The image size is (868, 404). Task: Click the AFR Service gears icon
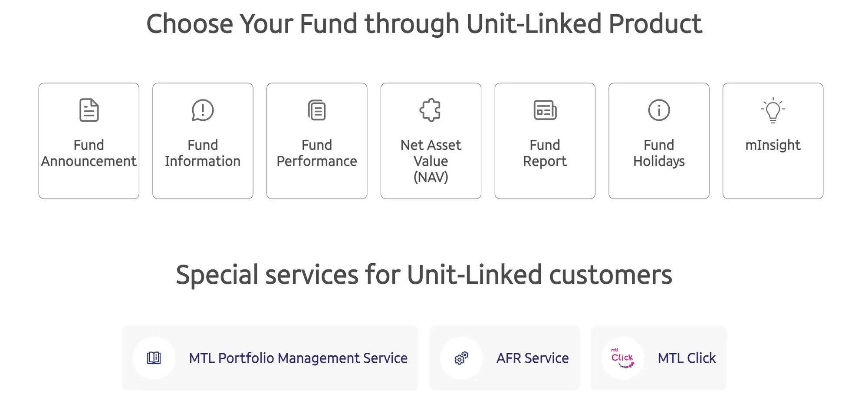[x=461, y=358]
